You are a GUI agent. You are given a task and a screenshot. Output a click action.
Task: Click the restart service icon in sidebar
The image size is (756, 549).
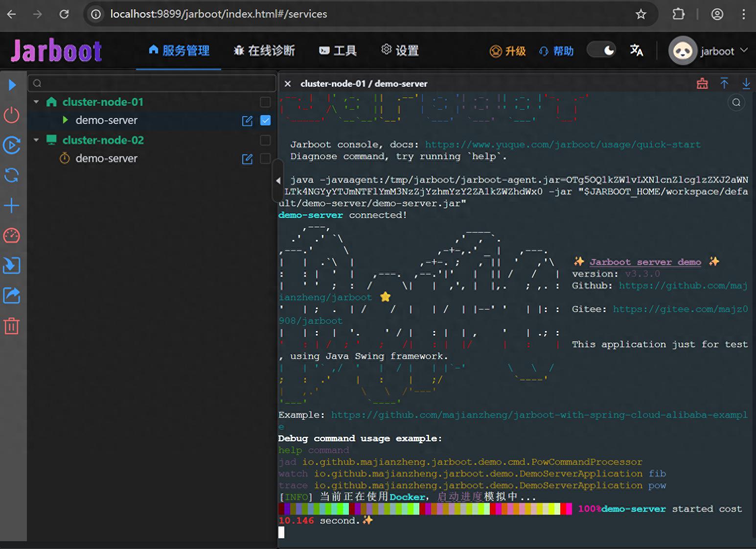(12, 145)
